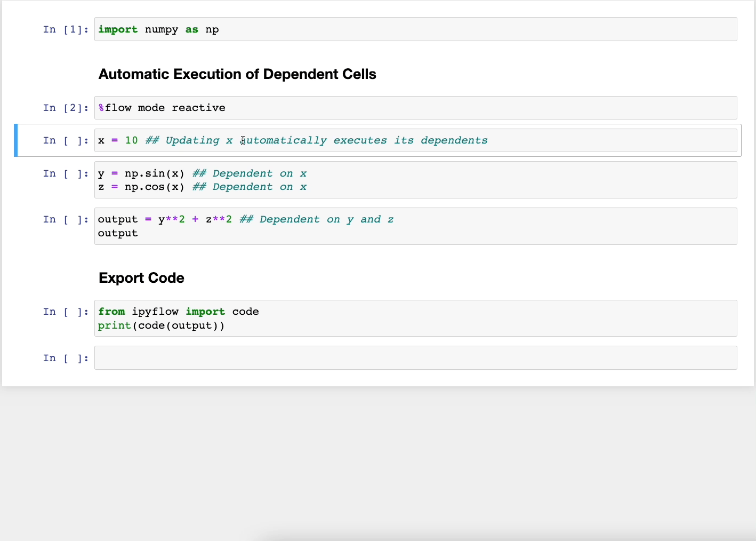The height and width of the screenshot is (541, 756).
Task: Click the 'Updating x automatically executes' comment
Action: (x=316, y=140)
